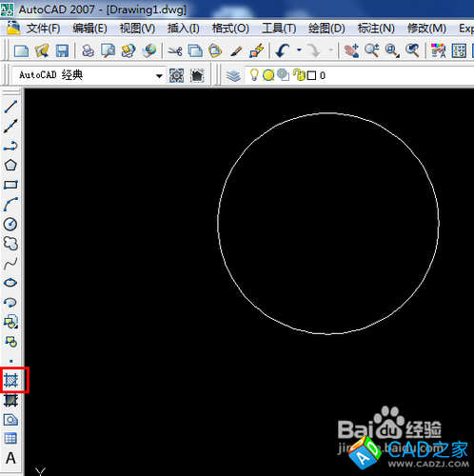474x476 pixels.
Task: Select the Revision Cloud tool
Action: point(10,244)
